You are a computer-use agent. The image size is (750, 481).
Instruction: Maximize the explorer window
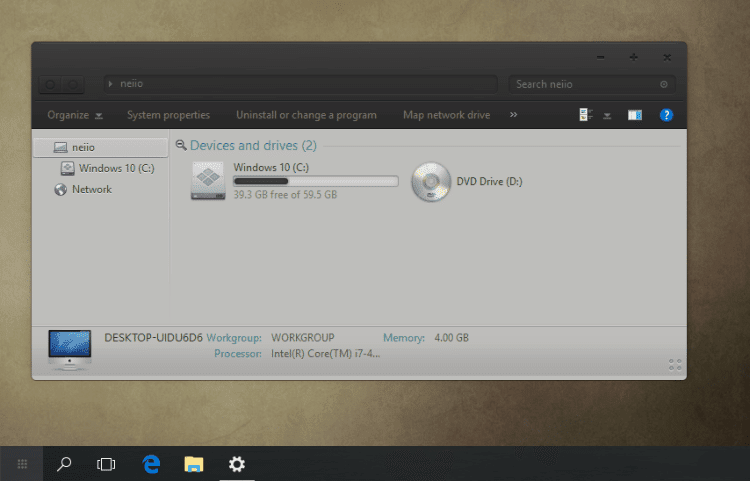634,57
